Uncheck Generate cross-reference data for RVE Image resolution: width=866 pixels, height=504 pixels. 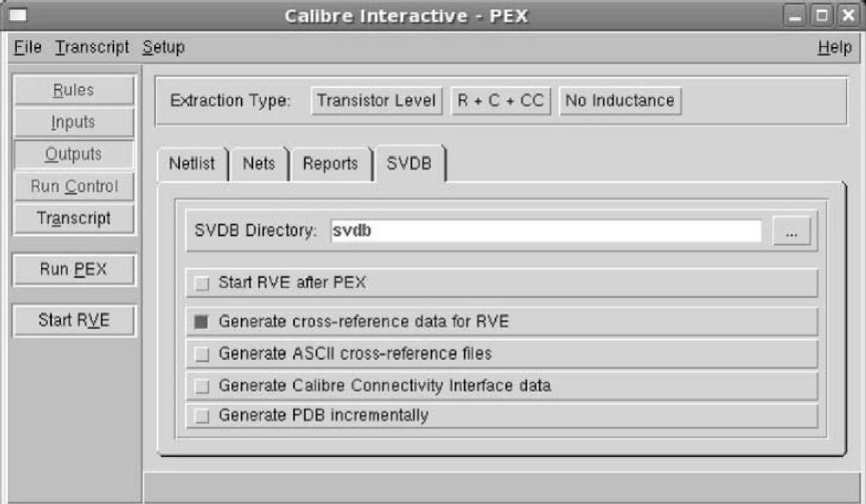(201, 322)
